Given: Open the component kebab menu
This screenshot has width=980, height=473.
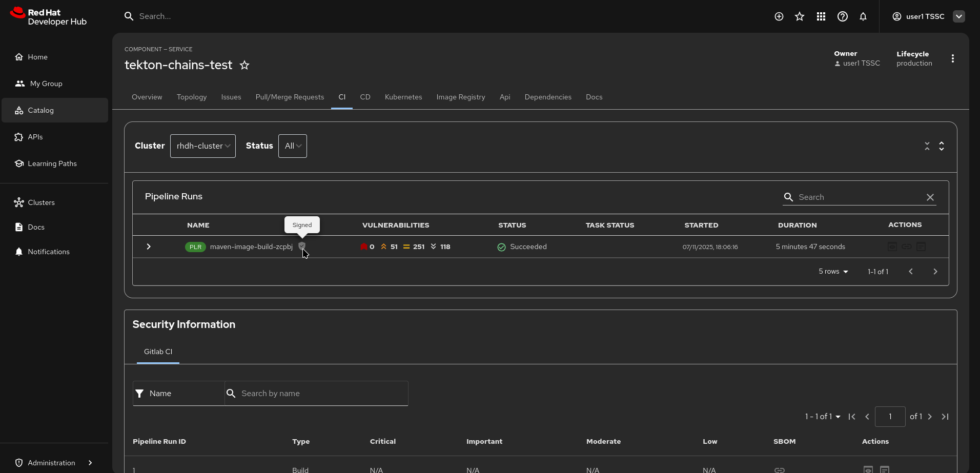Looking at the screenshot, I should 952,58.
